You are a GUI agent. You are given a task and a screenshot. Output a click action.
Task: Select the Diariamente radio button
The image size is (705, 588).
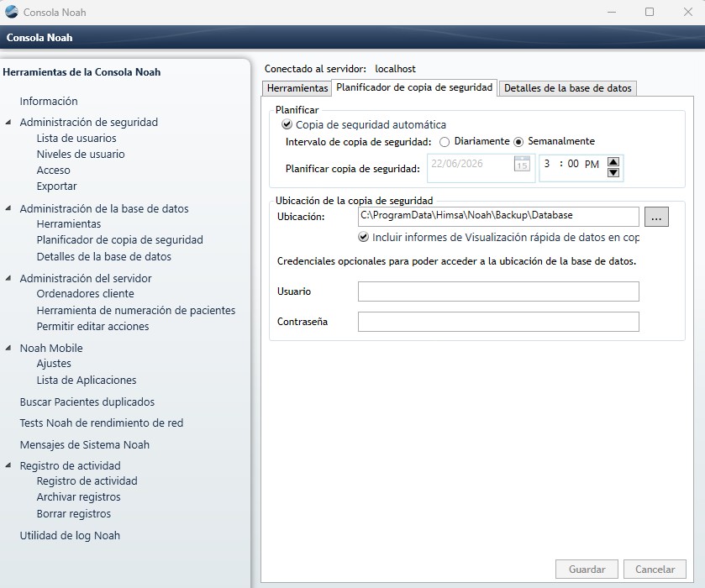[x=445, y=142]
